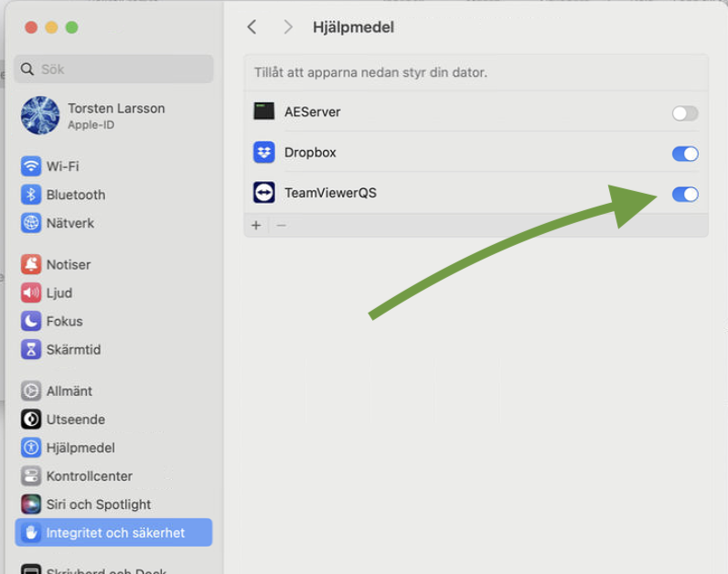Click Torsten Larsson profile picture

[40, 115]
